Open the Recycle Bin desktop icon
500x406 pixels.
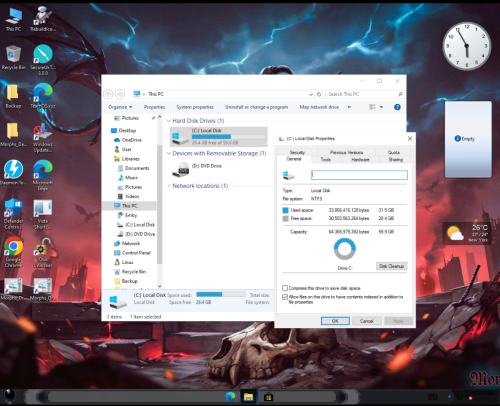point(13,57)
